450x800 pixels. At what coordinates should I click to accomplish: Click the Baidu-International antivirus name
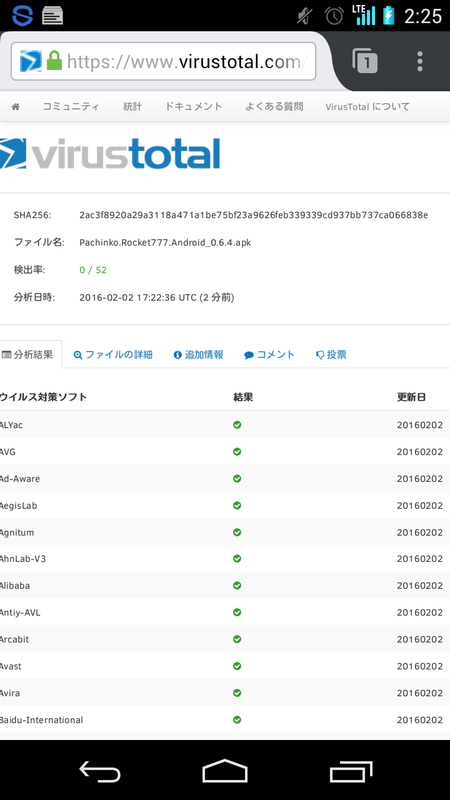point(41,720)
